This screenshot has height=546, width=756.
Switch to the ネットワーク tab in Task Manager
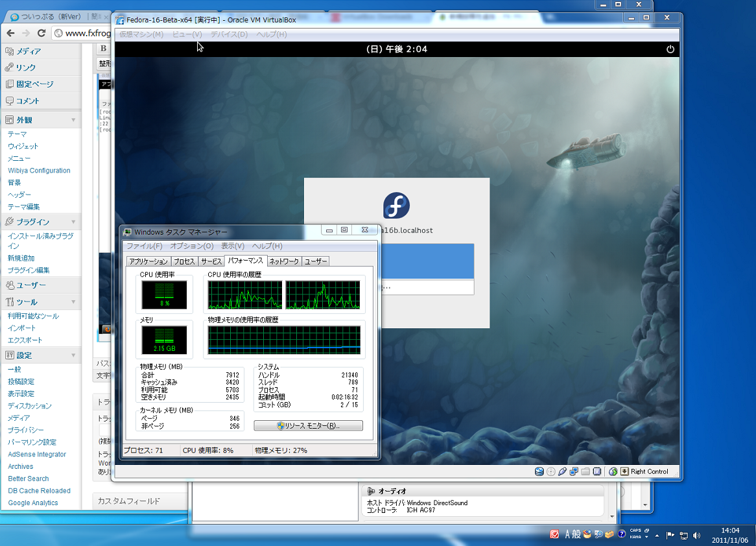[284, 261]
